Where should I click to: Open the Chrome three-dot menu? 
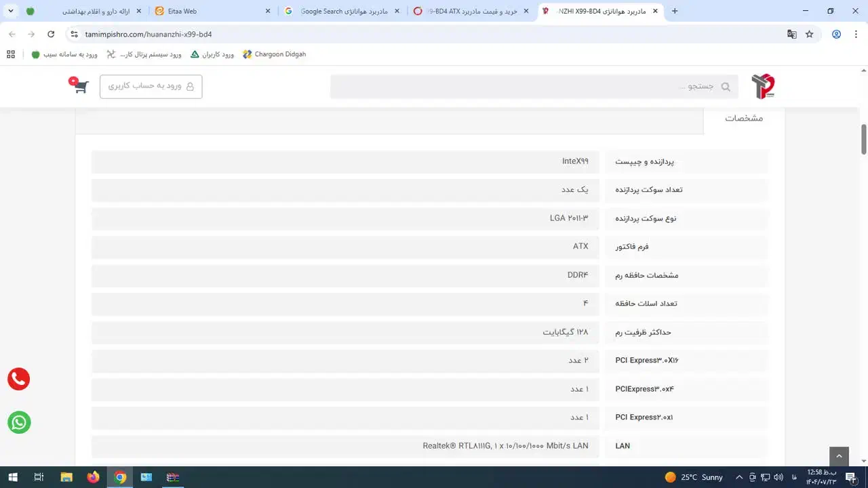coord(856,34)
